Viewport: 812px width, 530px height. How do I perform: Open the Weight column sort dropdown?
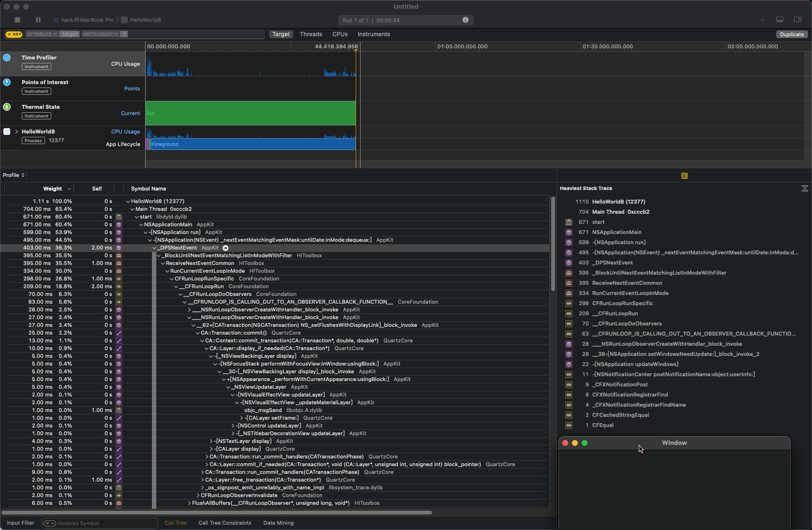click(70, 189)
